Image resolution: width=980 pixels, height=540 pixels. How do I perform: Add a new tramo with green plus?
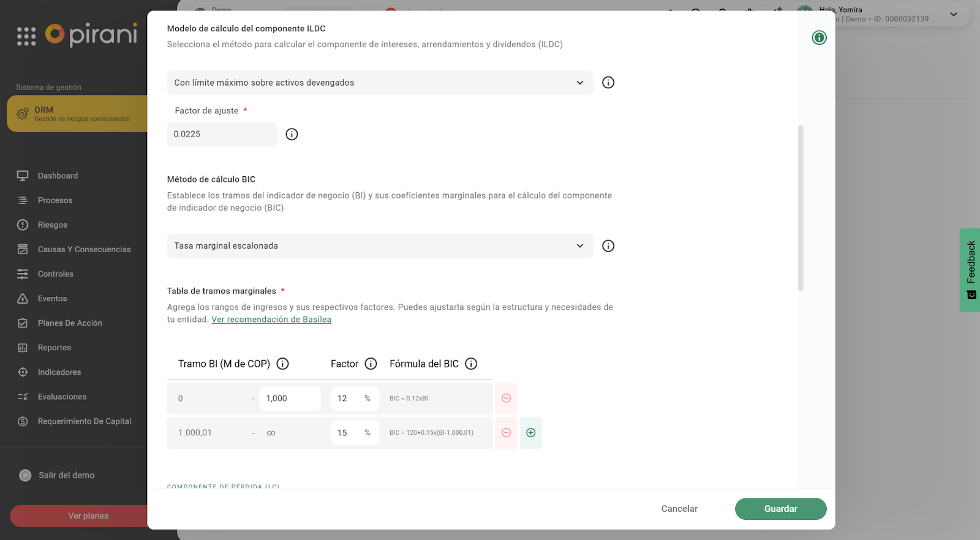tap(530, 433)
